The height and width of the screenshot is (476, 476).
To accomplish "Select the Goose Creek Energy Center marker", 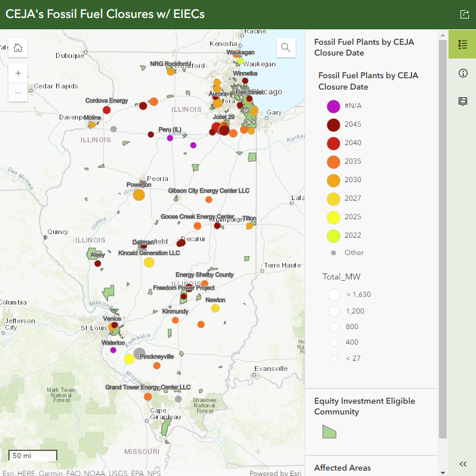I will pyautogui.click(x=197, y=226).
